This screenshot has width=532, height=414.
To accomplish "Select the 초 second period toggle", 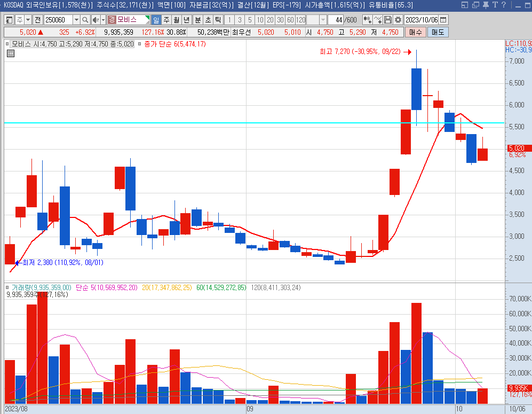I will pos(208,20).
